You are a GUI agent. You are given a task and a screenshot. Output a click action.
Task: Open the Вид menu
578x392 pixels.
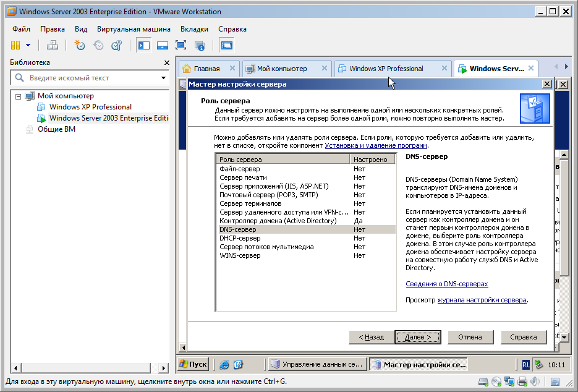pyautogui.click(x=81, y=29)
